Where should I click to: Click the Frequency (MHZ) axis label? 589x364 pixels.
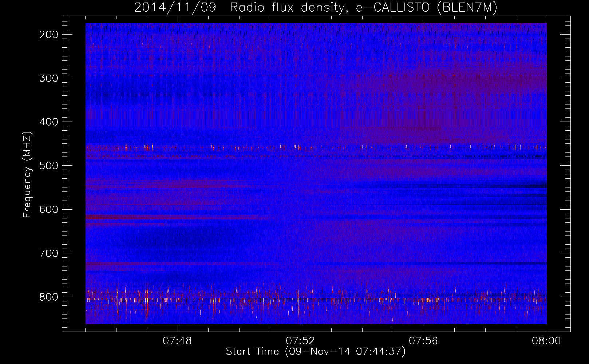tap(27, 175)
